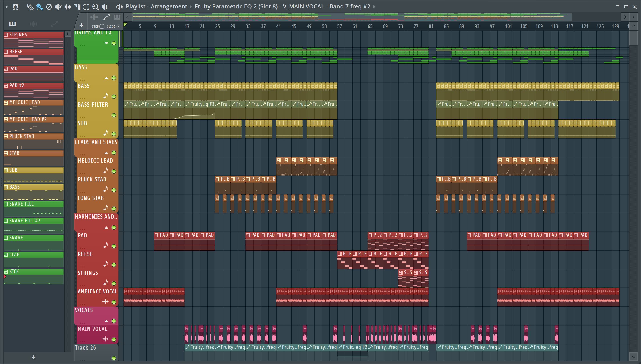Click pattern icon beside CLAP in picker
Viewport: 641px width, 364px height.
(x=6, y=255)
